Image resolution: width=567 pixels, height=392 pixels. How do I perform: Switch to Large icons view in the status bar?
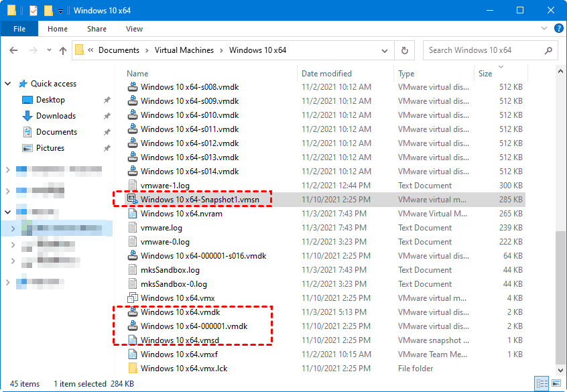pyautogui.click(x=556, y=384)
